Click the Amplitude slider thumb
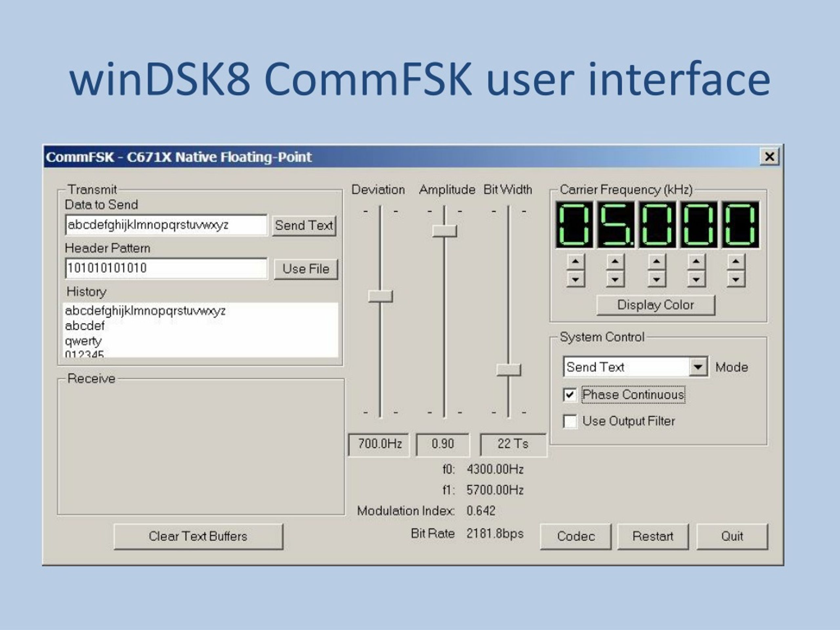Screen dimensions: 840x630 (445, 231)
